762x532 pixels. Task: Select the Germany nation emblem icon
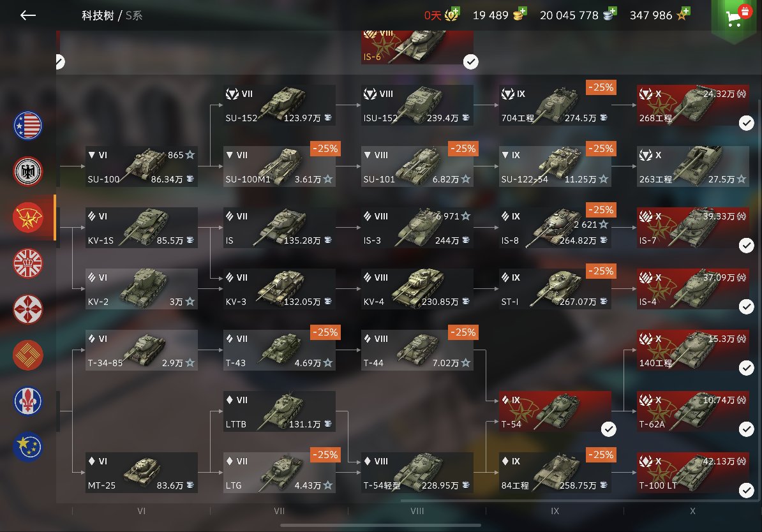pos(27,171)
